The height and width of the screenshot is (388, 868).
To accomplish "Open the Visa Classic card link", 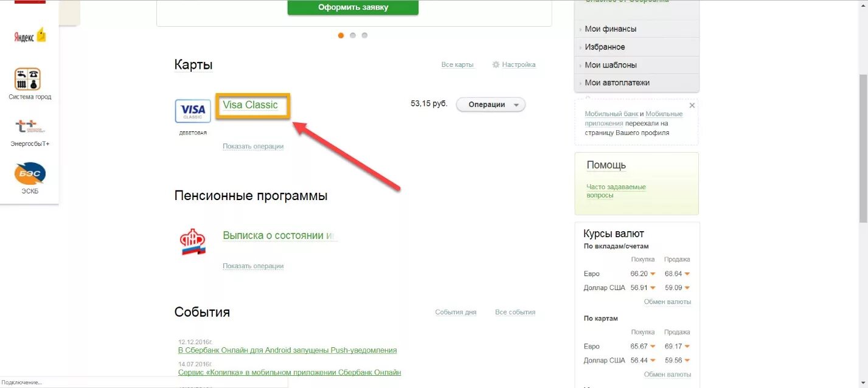I will tap(250, 105).
